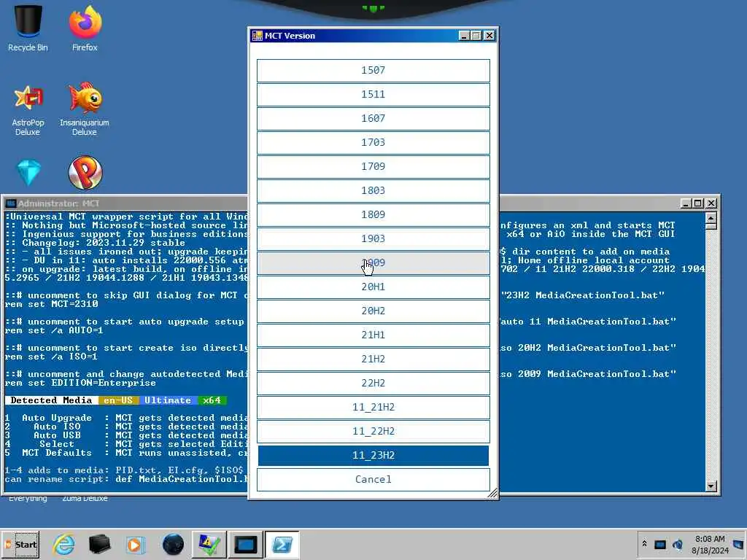Choose version 22H2

pyautogui.click(x=373, y=383)
